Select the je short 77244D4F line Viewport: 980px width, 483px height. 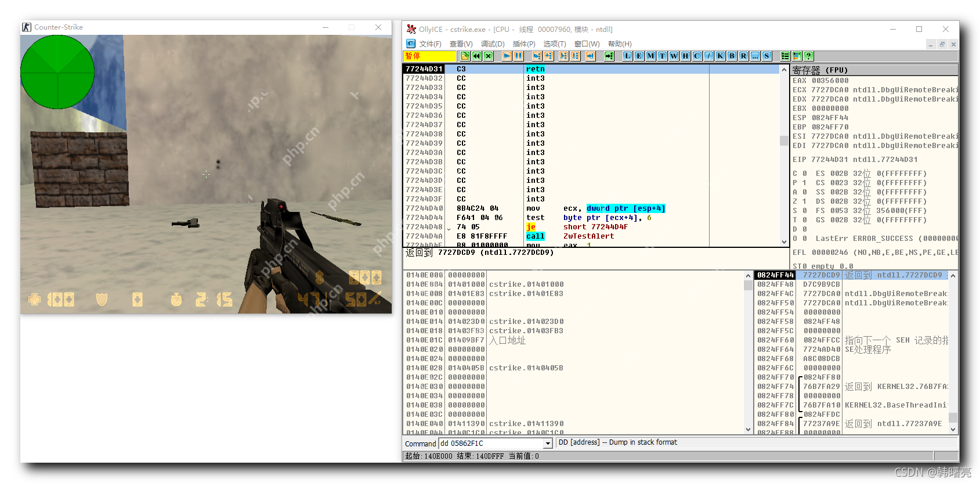click(x=591, y=227)
